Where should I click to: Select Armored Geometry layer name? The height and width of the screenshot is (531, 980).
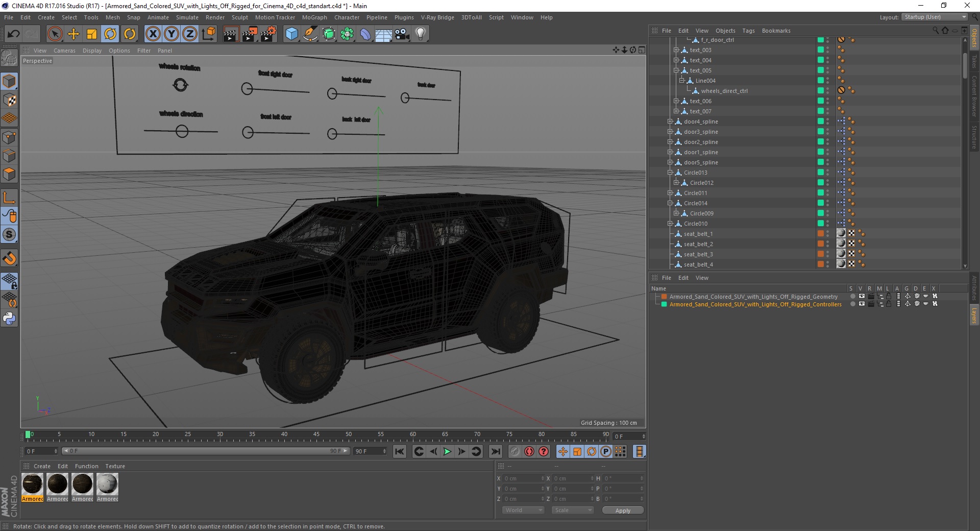[753, 297]
